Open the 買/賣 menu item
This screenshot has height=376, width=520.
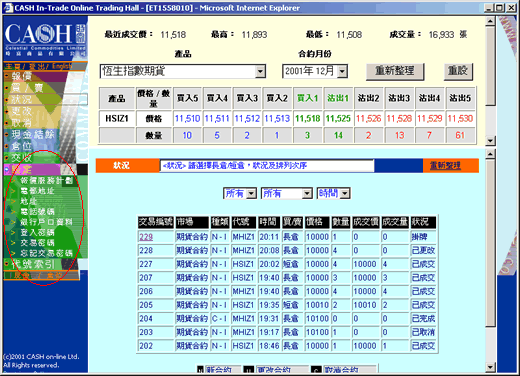[x=27, y=88]
